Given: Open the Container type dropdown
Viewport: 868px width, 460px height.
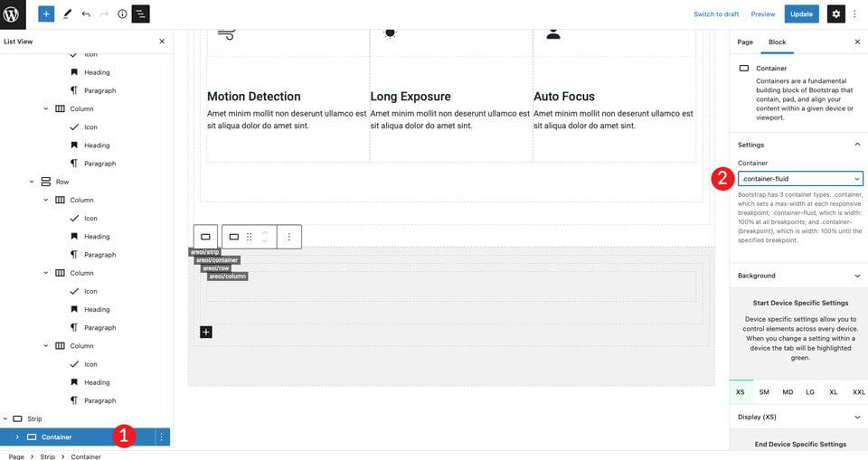Looking at the screenshot, I should (x=800, y=179).
